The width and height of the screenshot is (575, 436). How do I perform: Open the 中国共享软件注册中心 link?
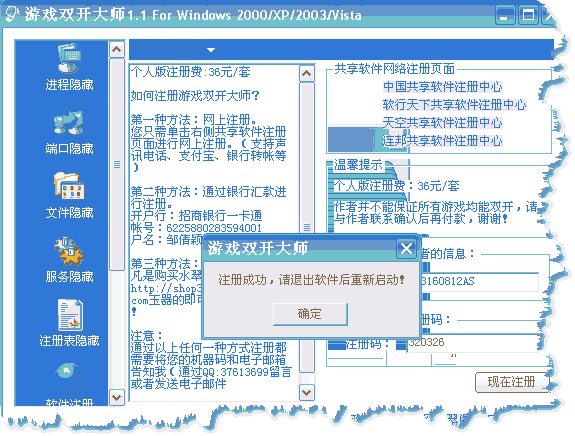coord(442,87)
